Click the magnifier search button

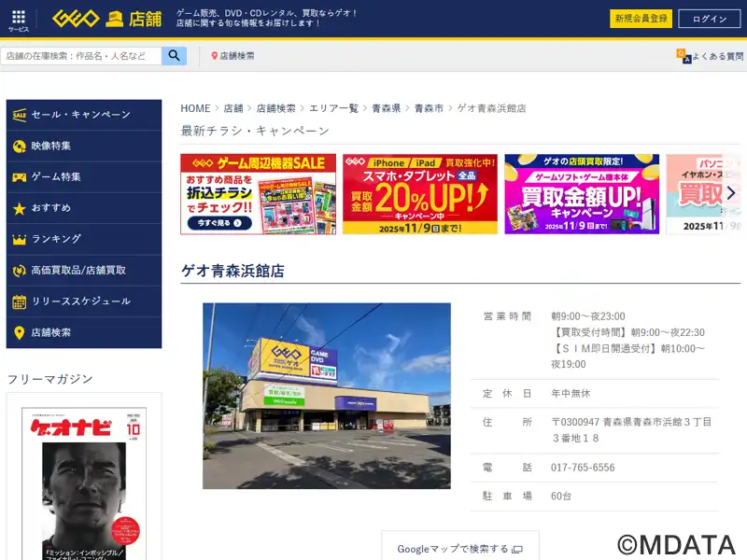point(174,56)
